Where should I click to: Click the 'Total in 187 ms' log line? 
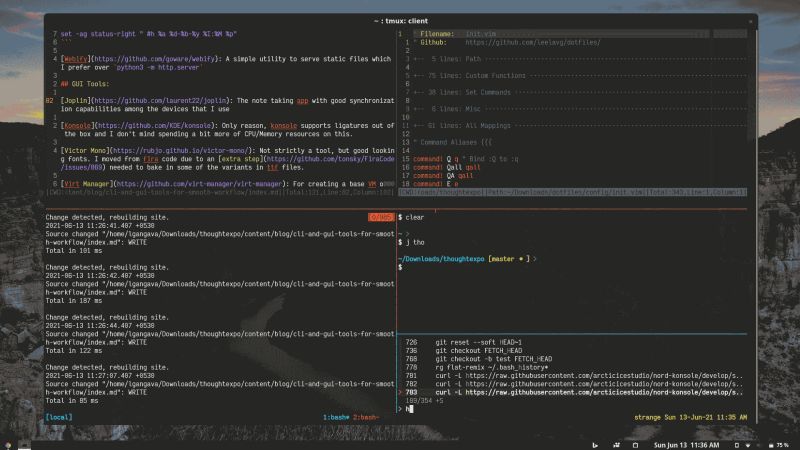click(73, 301)
